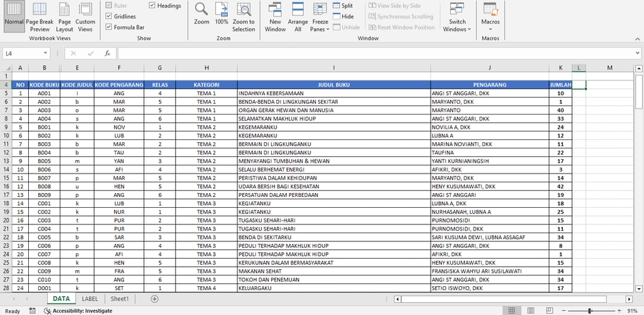Switch to the LABEL sheet tab
This screenshot has width=644, height=315.
(90, 299)
